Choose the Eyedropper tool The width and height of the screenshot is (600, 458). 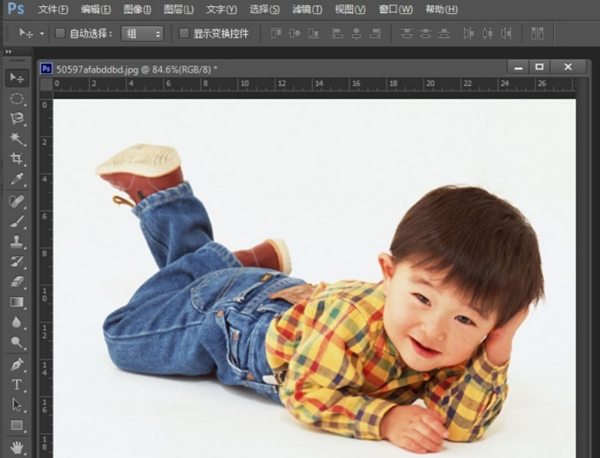[17, 180]
